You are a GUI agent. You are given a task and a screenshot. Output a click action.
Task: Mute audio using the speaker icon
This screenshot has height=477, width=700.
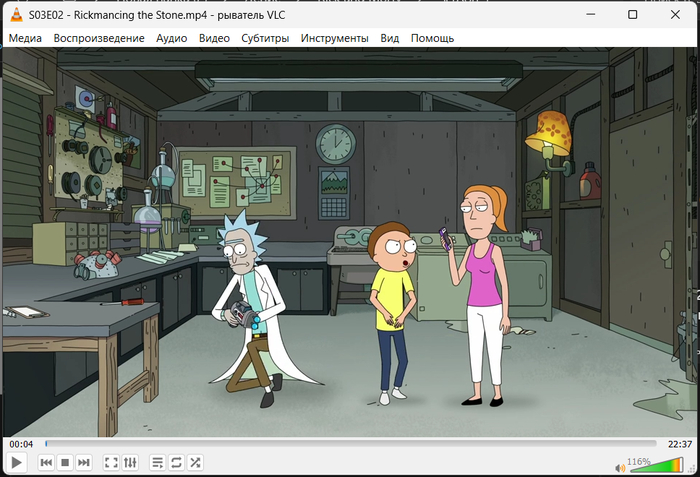pyautogui.click(x=620, y=465)
